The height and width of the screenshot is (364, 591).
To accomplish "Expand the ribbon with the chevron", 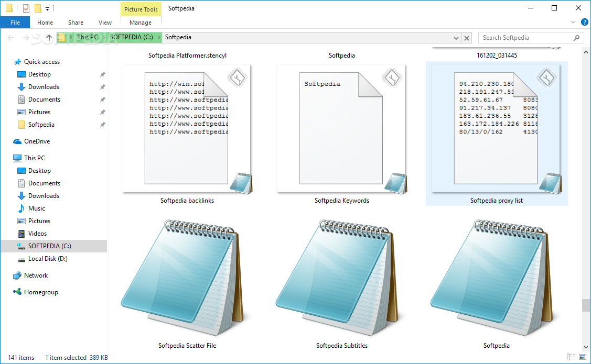I will tap(573, 22).
